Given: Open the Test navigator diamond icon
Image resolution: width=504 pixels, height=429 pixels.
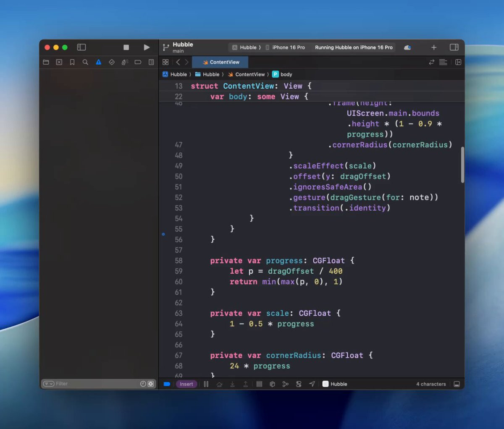Looking at the screenshot, I should click(112, 62).
